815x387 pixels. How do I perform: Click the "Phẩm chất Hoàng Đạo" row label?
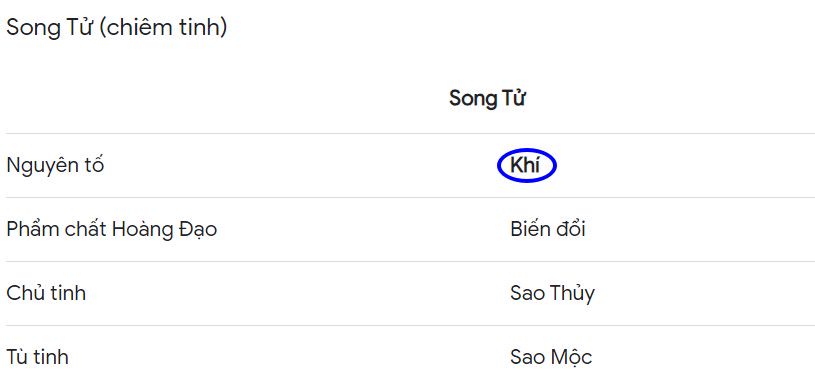pos(112,229)
